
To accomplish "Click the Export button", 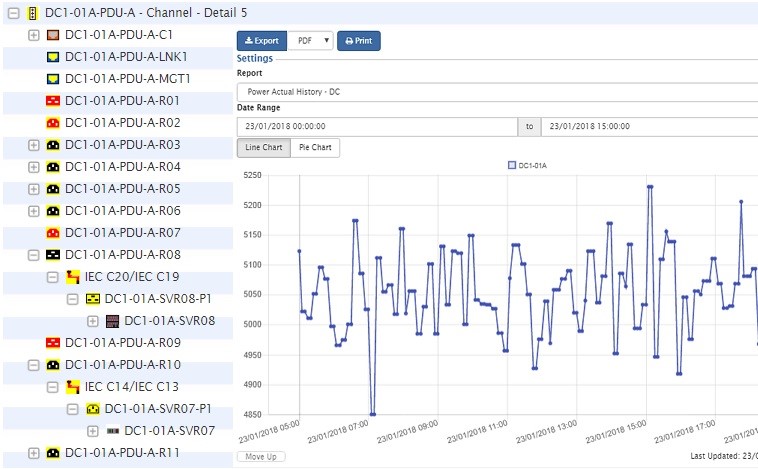I will click(x=262, y=41).
